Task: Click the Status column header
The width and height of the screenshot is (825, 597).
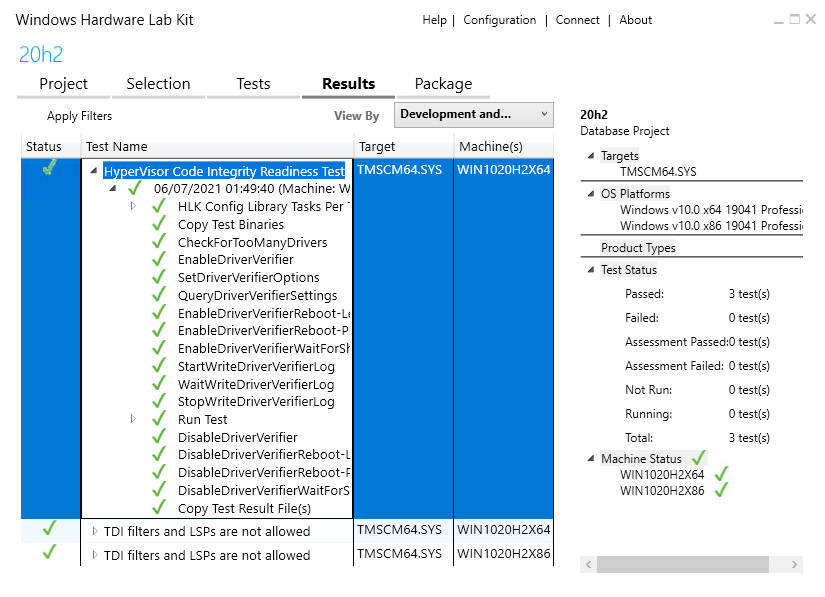Action: 51,146
